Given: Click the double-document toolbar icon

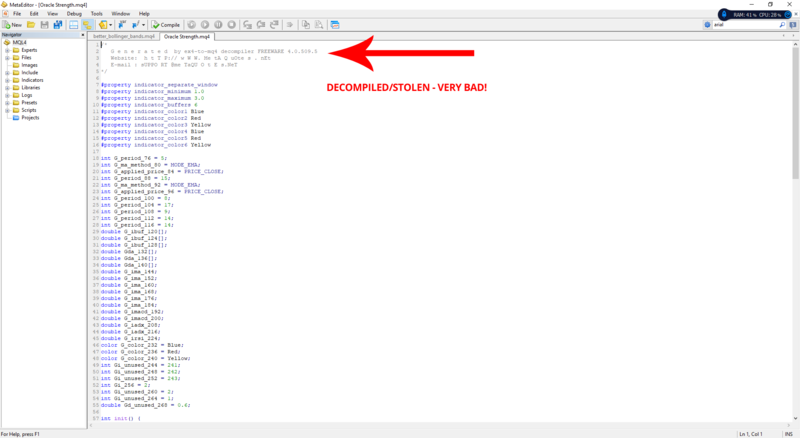Looking at the screenshot, I should (x=306, y=25).
